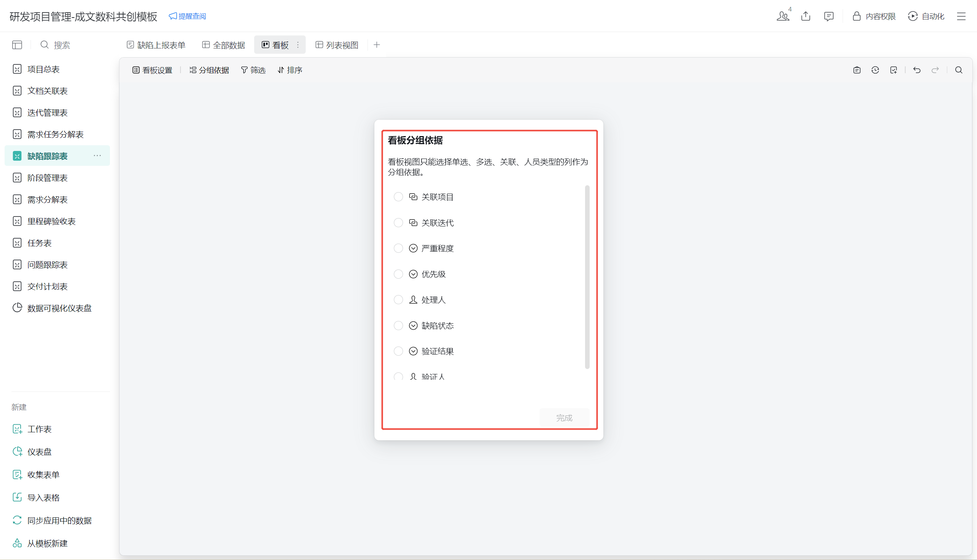
Task: Toggle the sidebar panel layout icon
Action: pos(17,45)
